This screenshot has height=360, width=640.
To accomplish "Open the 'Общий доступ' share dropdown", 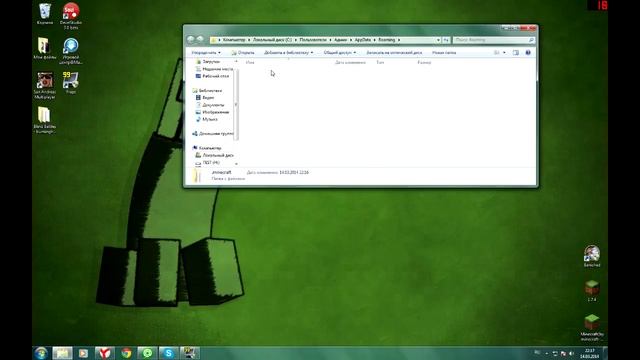I will tap(340, 53).
